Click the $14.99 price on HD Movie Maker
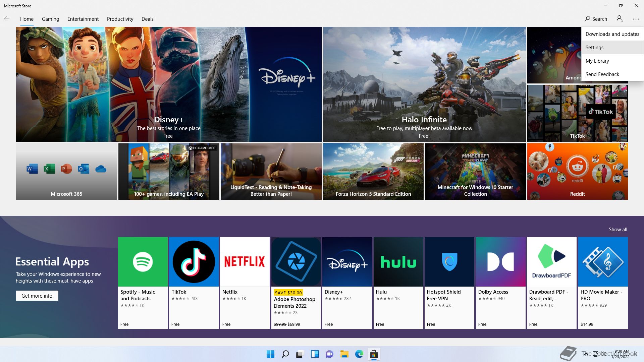Screen dimensions: 644x362 (x=587, y=324)
